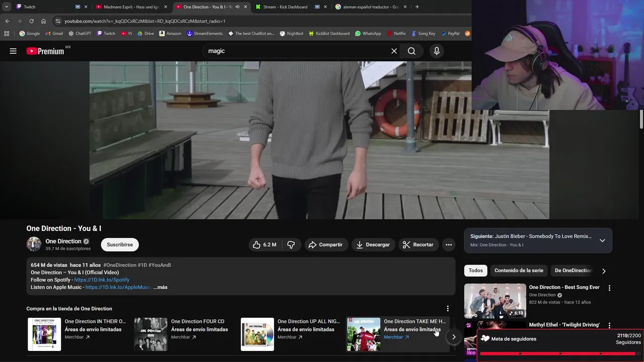Click the #1D hashtag

[x=142, y=265]
